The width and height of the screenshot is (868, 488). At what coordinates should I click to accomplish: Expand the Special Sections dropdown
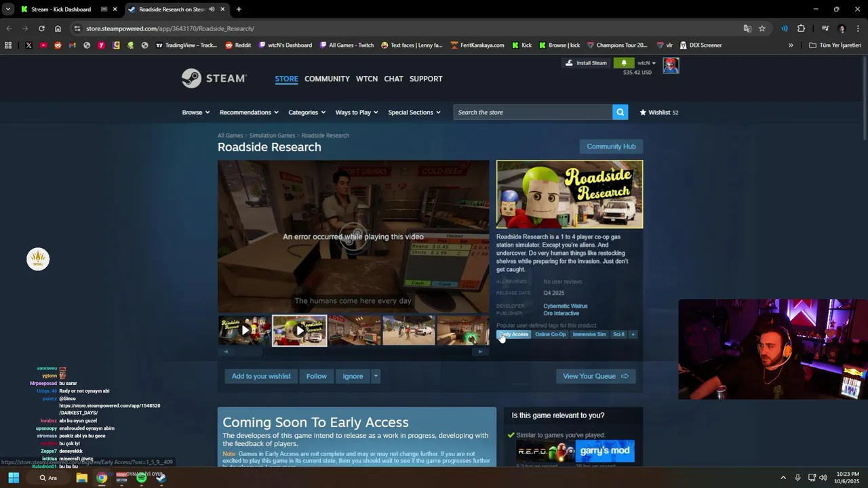(414, 113)
